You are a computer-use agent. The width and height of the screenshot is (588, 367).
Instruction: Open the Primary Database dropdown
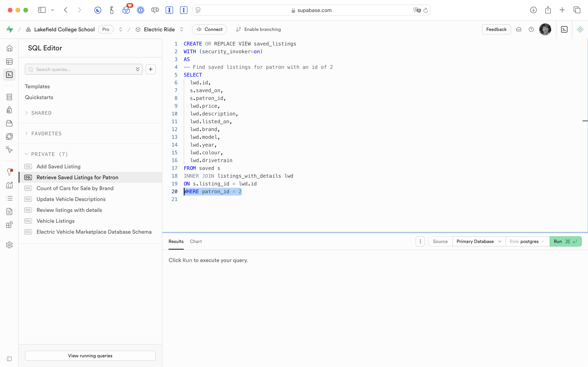[x=479, y=241]
